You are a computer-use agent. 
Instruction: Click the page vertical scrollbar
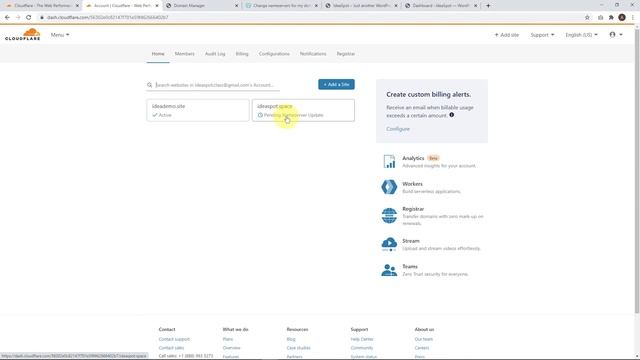coord(637,171)
